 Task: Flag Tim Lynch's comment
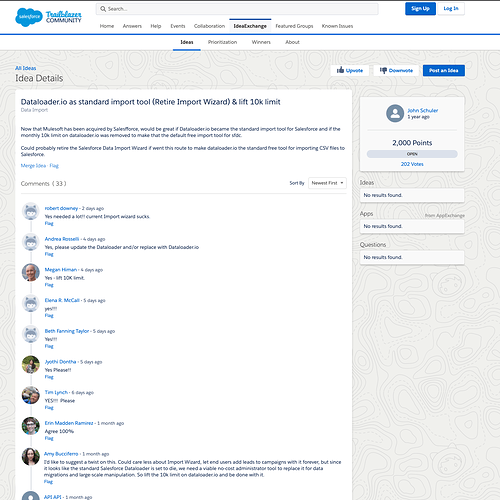click(x=49, y=407)
